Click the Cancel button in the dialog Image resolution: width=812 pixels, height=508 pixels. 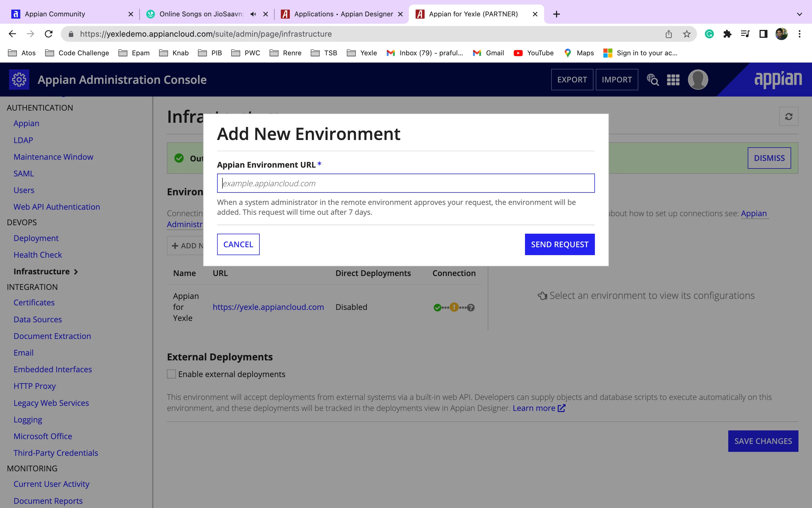[238, 244]
